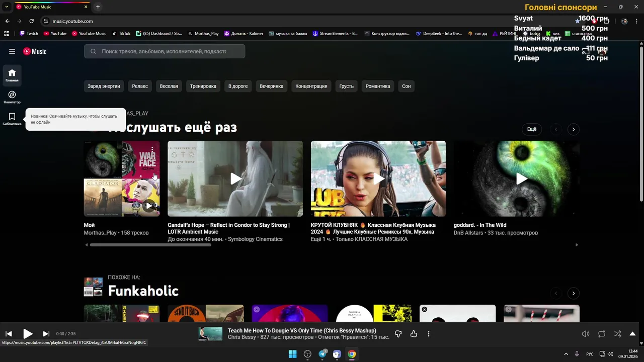The height and width of the screenshot is (362, 644).
Task: Select the Релакс mood chip
Action: point(140,86)
